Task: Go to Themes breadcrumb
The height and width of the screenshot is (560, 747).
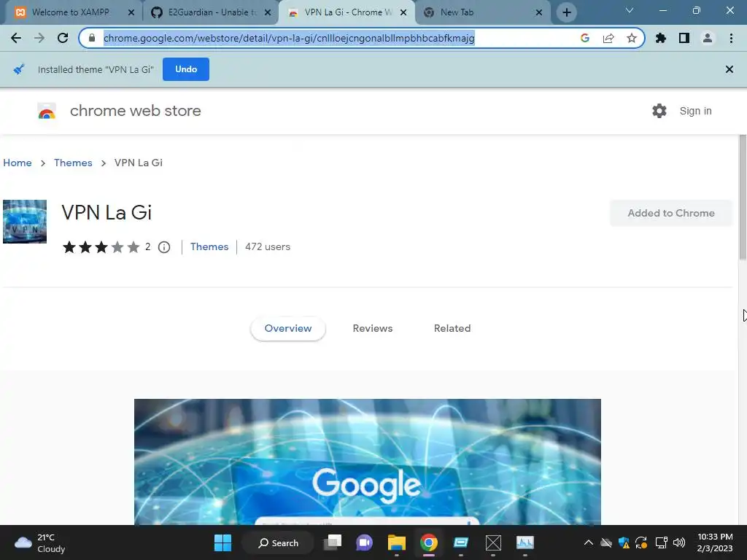Action: 73,163
